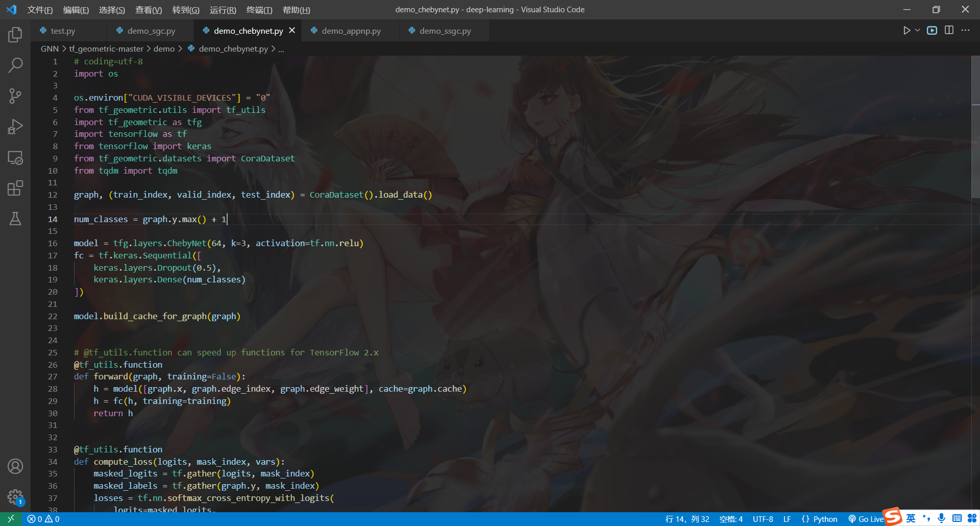Open the Extensions marketplace view

click(x=15, y=188)
